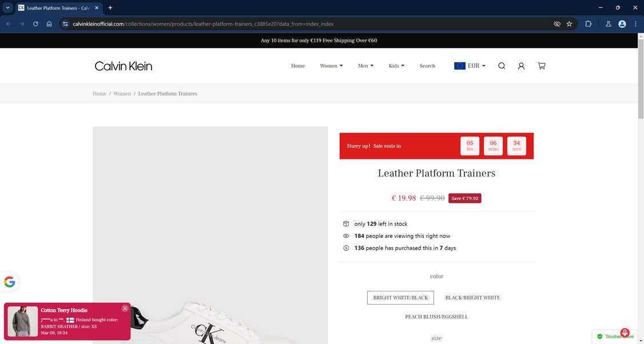Viewport: 644px width, 344px height.
Task: Expand the Kids menu dropdown
Action: pyautogui.click(x=396, y=66)
